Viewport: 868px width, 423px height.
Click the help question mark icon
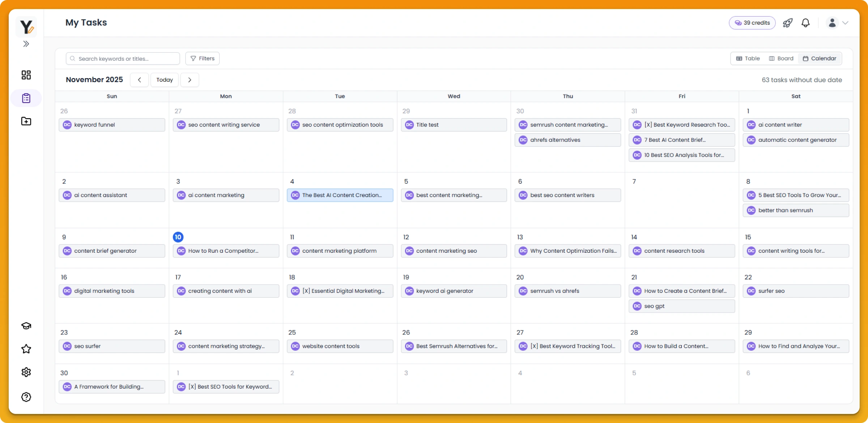pyautogui.click(x=26, y=397)
